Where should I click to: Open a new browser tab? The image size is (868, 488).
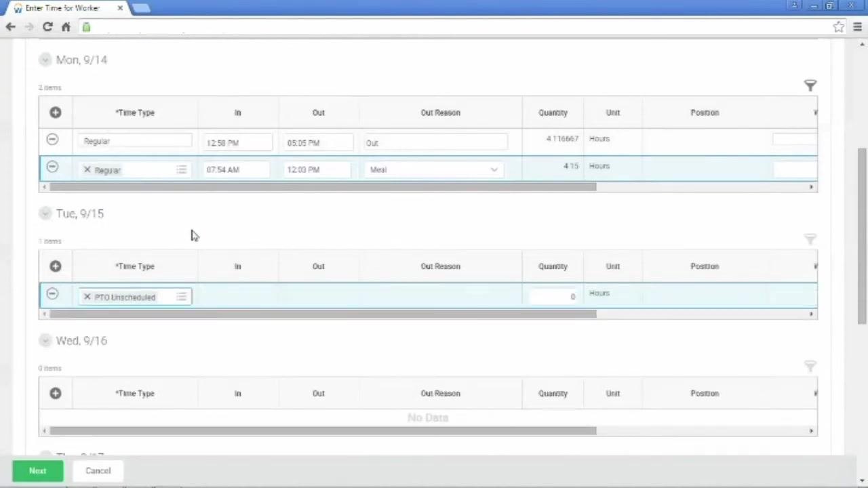[141, 8]
